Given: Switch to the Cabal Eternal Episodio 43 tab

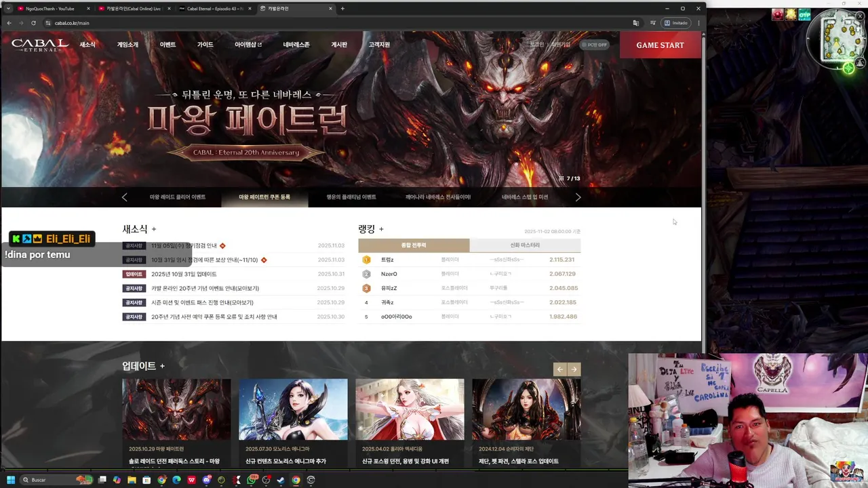Looking at the screenshot, I should [216, 9].
